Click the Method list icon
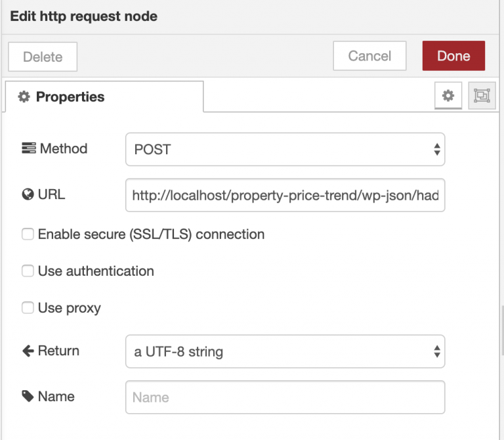Image resolution: width=504 pixels, height=440 pixels. point(29,148)
